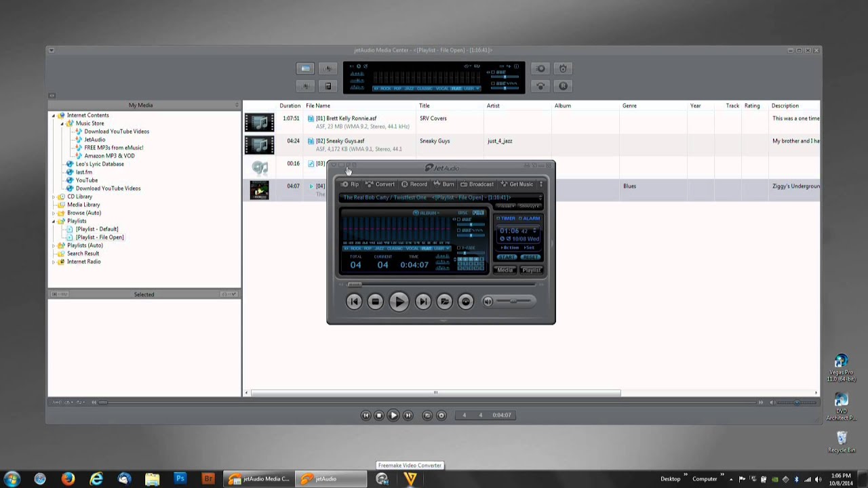
Task: Stop playback in the JetAudio mini player
Action: click(x=375, y=302)
